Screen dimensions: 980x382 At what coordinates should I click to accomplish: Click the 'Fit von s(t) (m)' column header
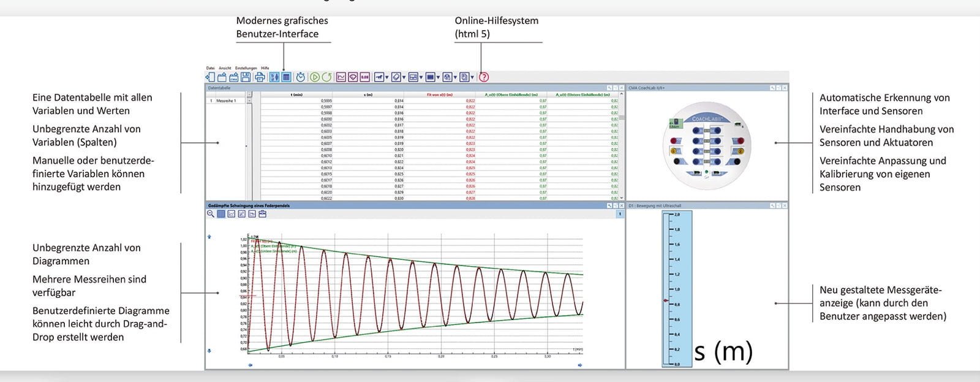[x=439, y=95]
